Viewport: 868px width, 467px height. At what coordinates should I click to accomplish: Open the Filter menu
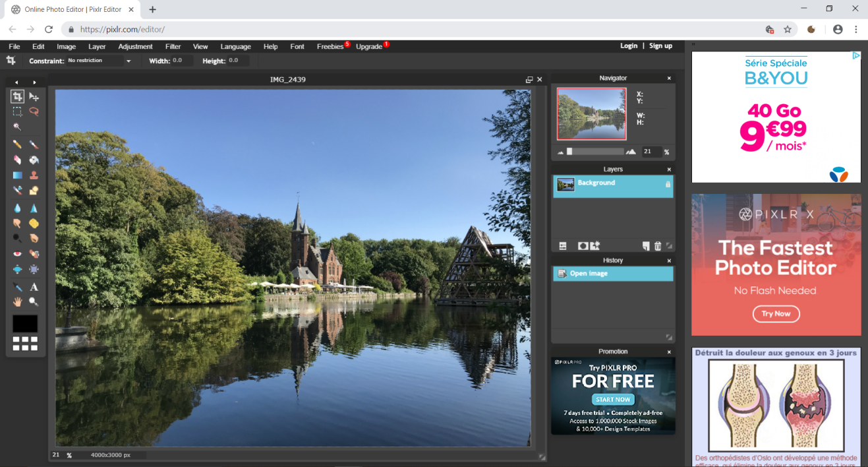point(173,46)
